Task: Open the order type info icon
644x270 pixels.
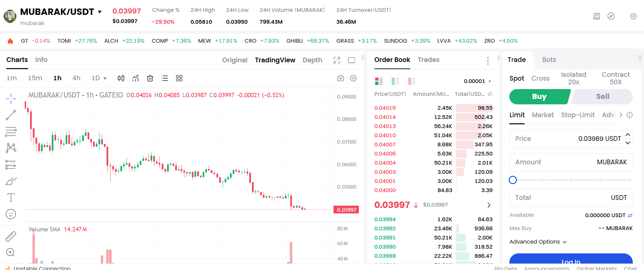Action: 629,115
